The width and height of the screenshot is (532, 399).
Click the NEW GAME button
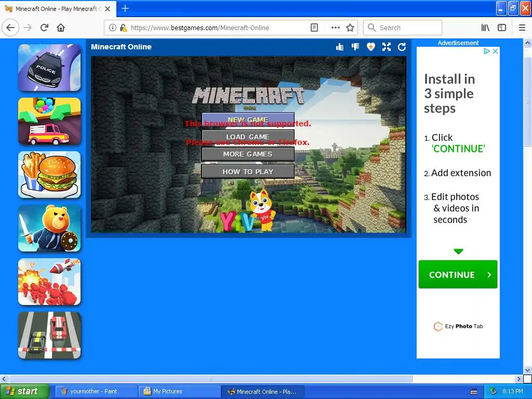coord(248,119)
